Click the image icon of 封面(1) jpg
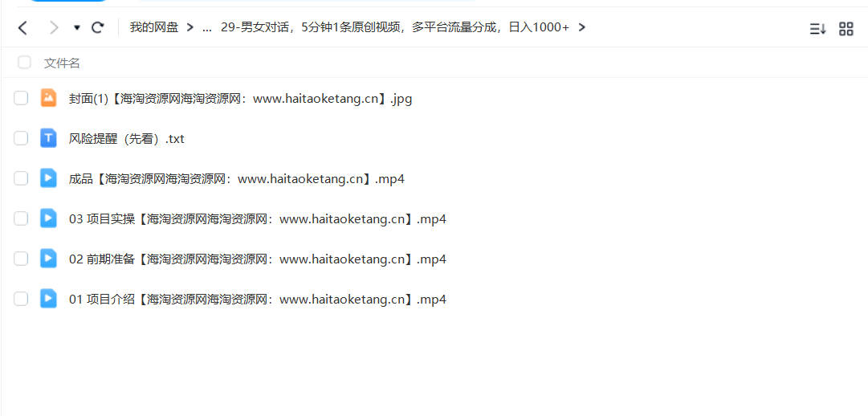The width and height of the screenshot is (868, 416). (x=49, y=97)
